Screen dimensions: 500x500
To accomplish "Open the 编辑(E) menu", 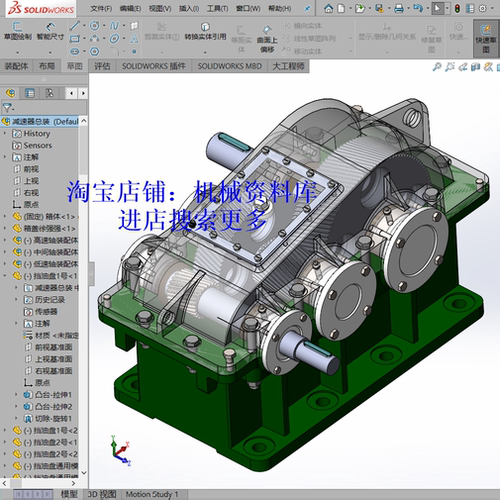I will pyautogui.click(x=130, y=8).
